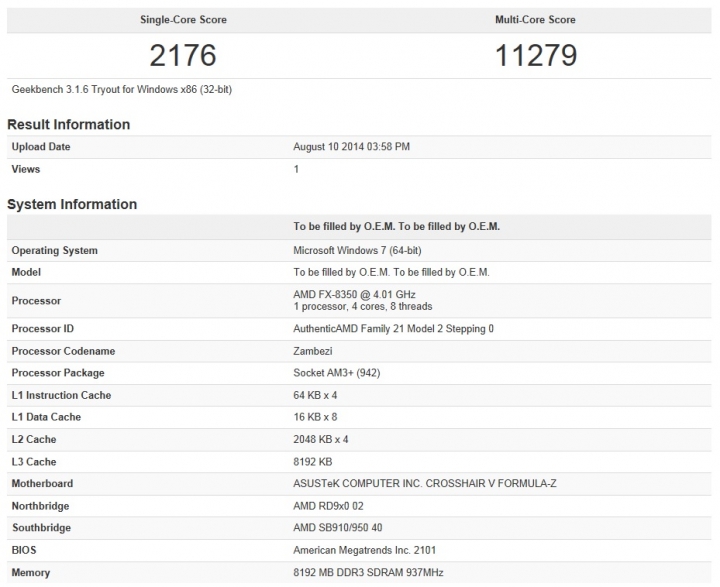Image resolution: width=720 pixels, height=587 pixels.
Task: Select the Model row's O.E.M. value
Action: 392,272
